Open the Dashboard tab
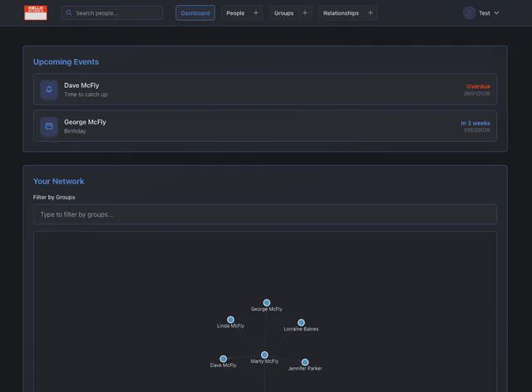This screenshot has width=532, height=392. tap(195, 13)
